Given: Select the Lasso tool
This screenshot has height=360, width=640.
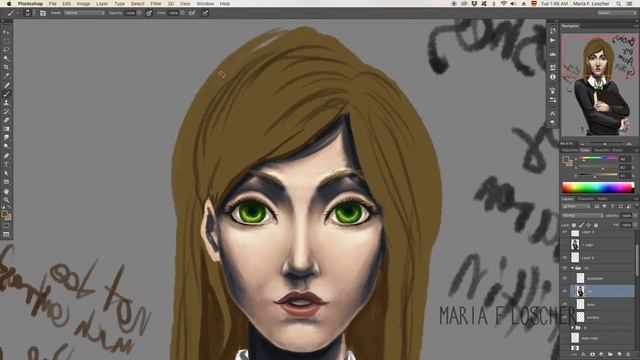Looking at the screenshot, I should (x=6, y=49).
